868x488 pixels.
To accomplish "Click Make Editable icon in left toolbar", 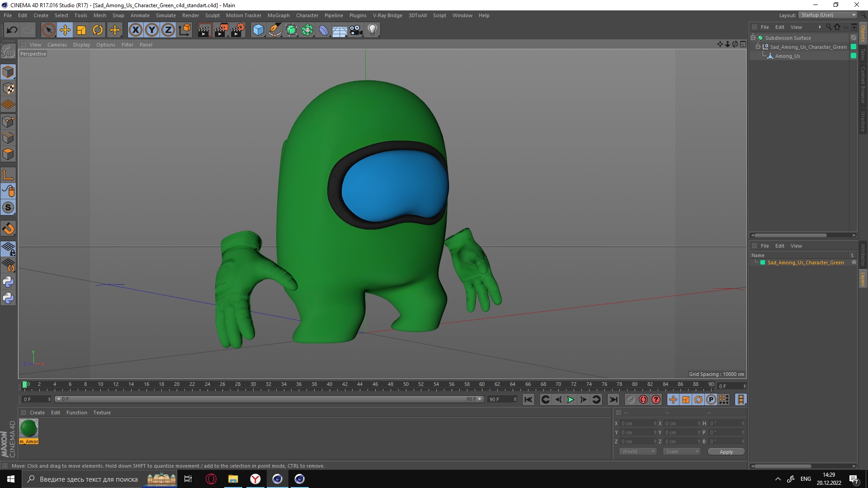I will click(x=8, y=52).
